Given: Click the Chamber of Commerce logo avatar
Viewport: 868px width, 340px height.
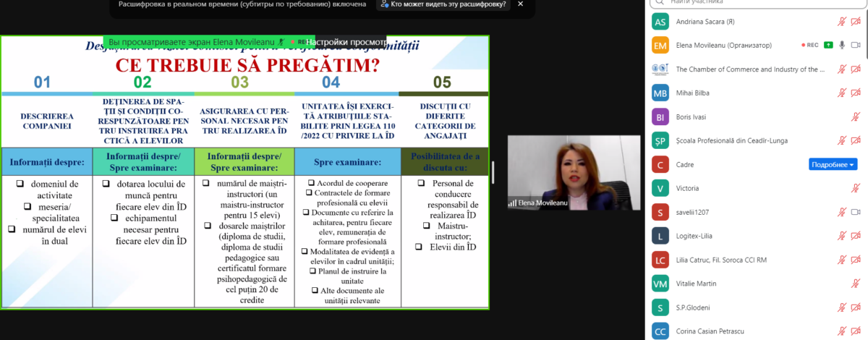Looking at the screenshot, I should pyautogui.click(x=660, y=69).
